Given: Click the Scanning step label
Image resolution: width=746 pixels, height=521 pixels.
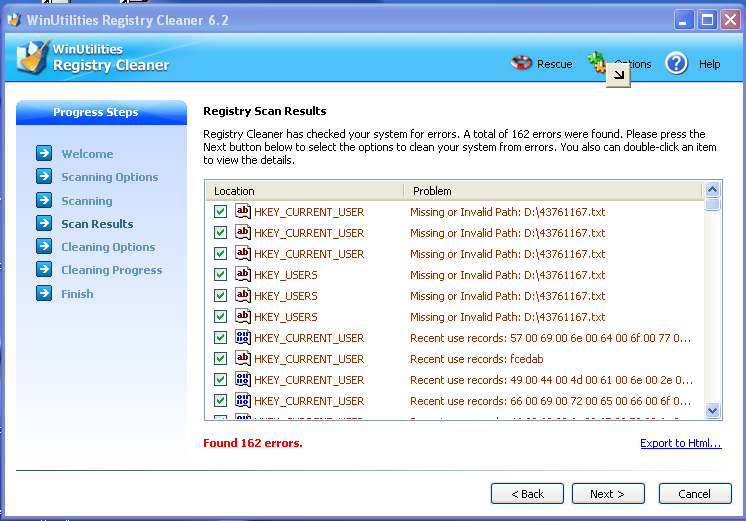Looking at the screenshot, I should (x=87, y=201).
